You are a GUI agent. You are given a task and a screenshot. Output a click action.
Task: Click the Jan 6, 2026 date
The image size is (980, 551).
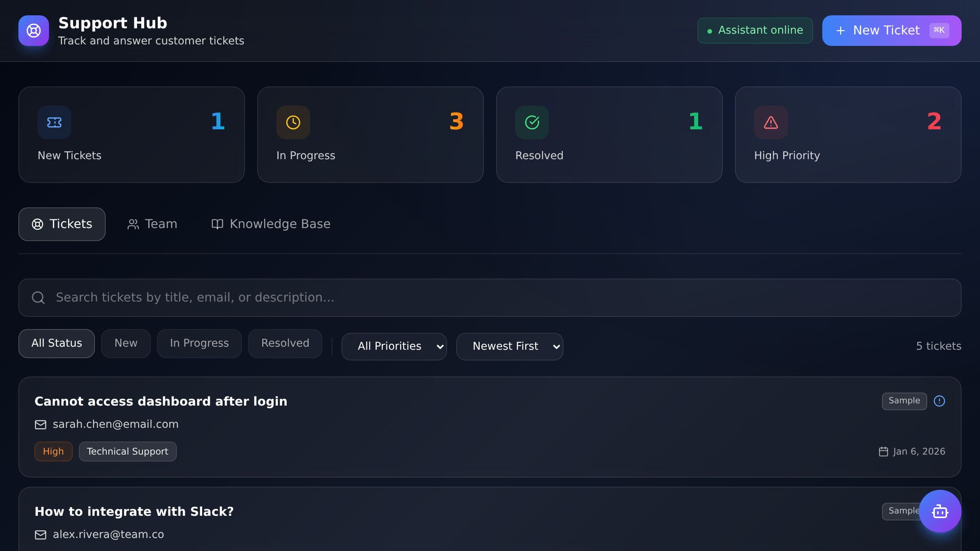pyautogui.click(x=919, y=452)
